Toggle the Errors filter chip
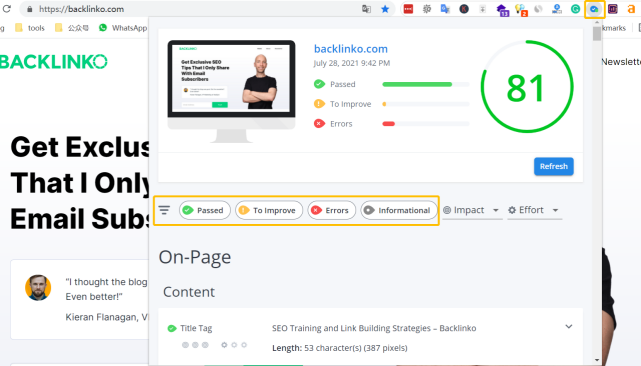The width and height of the screenshot is (641, 366). (332, 210)
